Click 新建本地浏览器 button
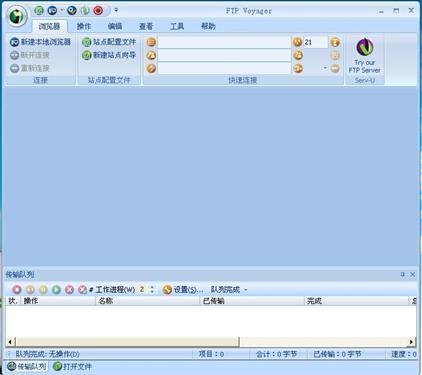The width and height of the screenshot is (422, 375). pyautogui.click(x=41, y=42)
